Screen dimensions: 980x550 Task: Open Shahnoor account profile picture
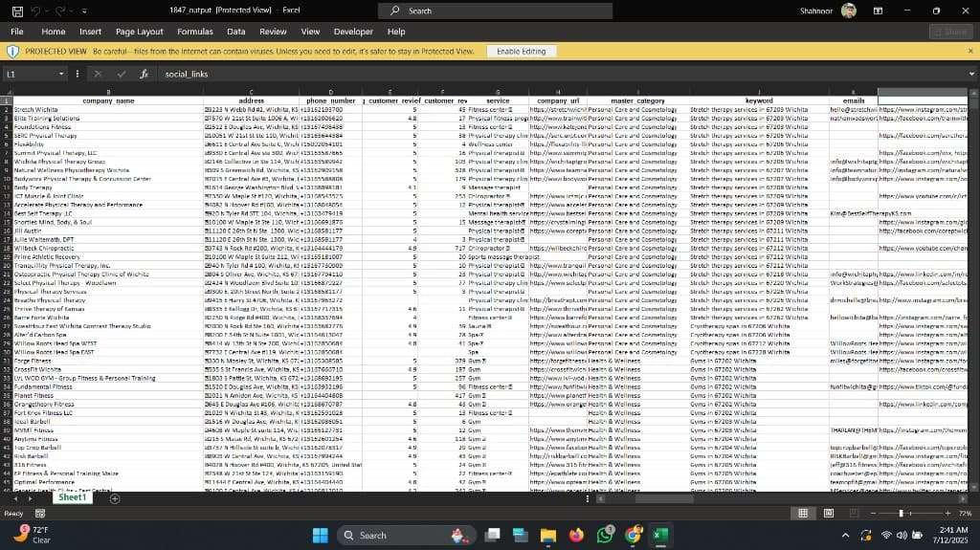[x=848, y=11]
